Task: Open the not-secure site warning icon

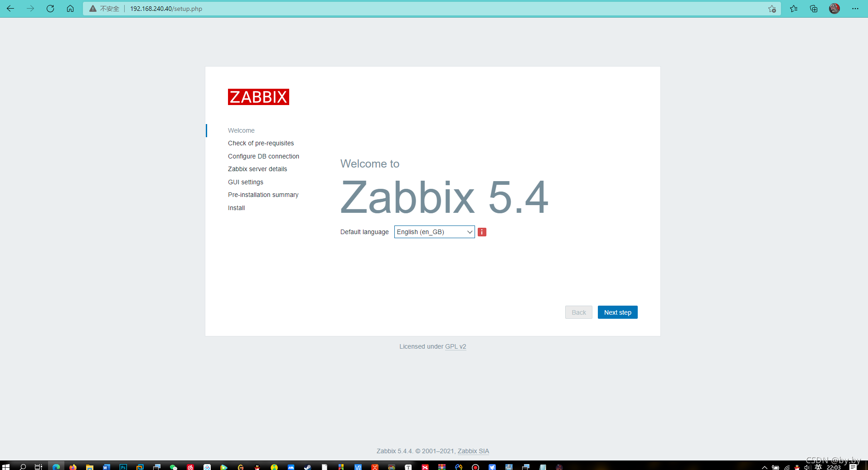Action: [93, 9]
